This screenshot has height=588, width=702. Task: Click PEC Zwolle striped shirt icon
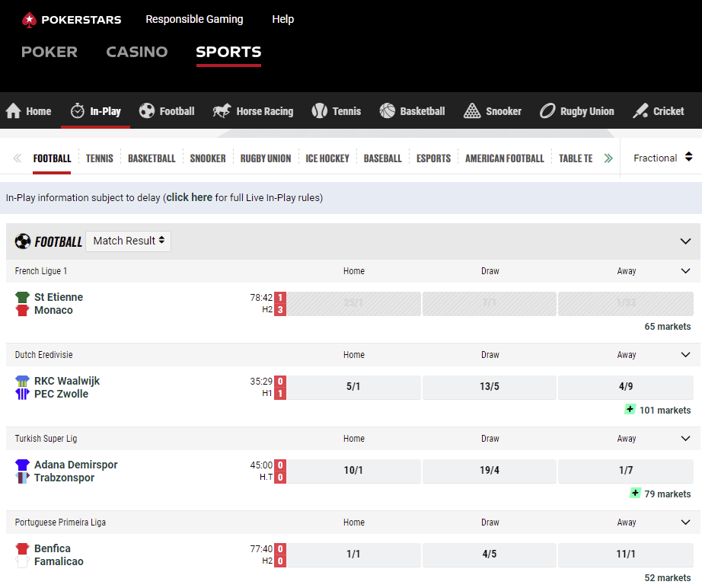point(22,394)
